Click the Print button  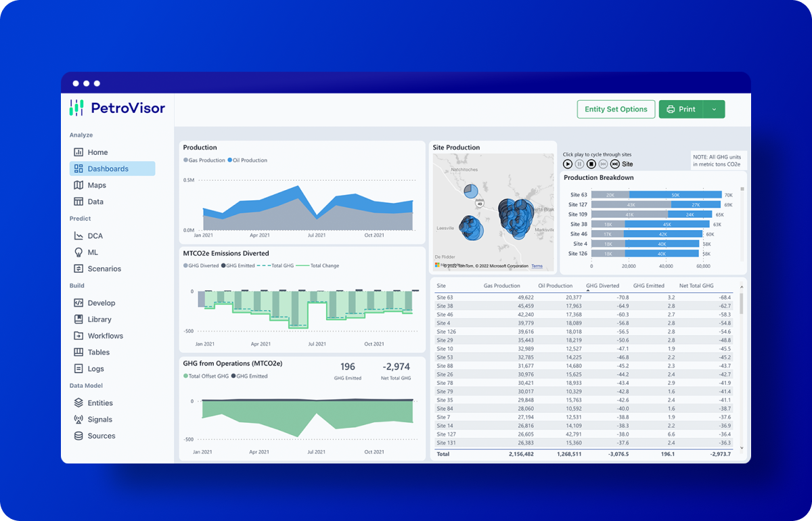tap(681, 110)
